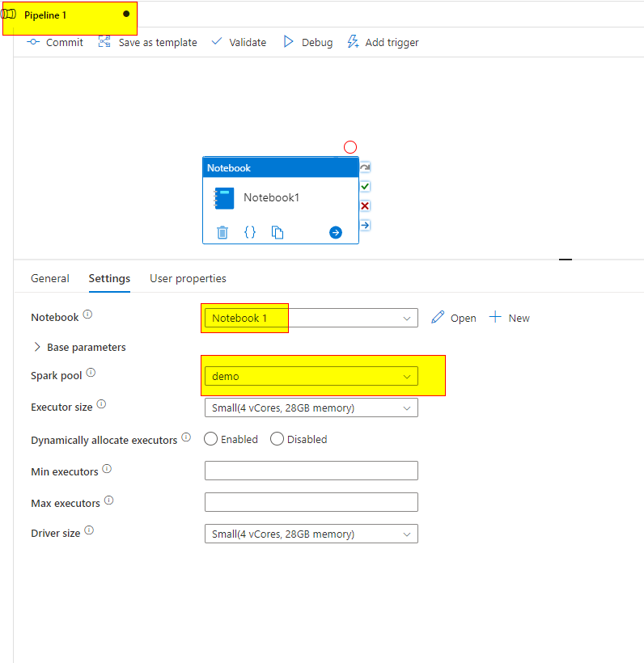Click the red X failure connector
The image size is (644, 663).
pos(365,206)
